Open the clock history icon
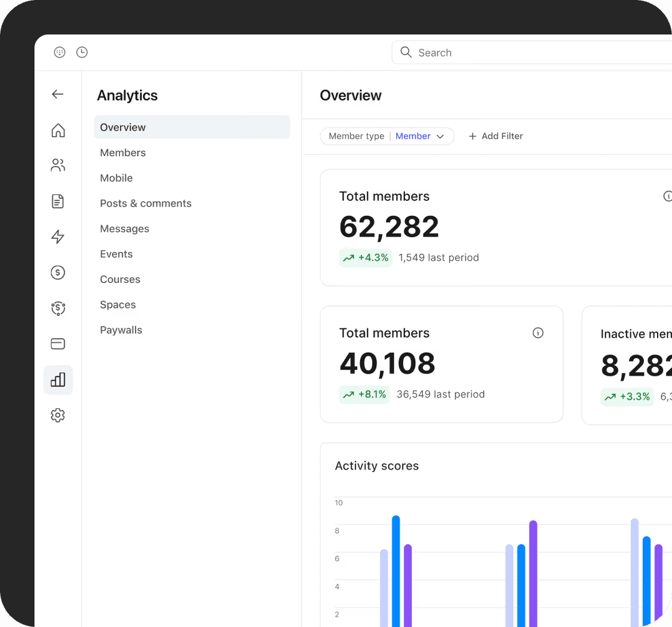The image size is (672, 627). pyautogui.click(x=82, y=52)
